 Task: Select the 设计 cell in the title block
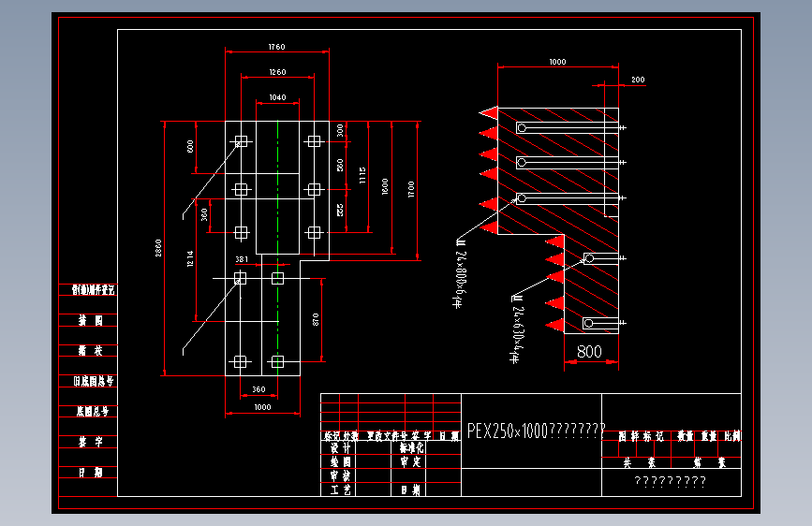click(x=341, y=448)
